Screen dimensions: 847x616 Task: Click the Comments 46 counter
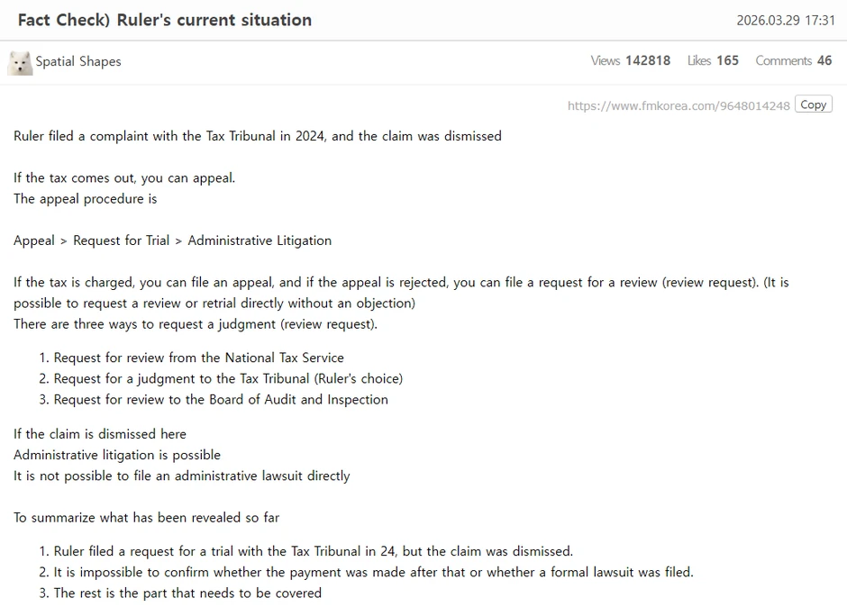tap(793, 60)
